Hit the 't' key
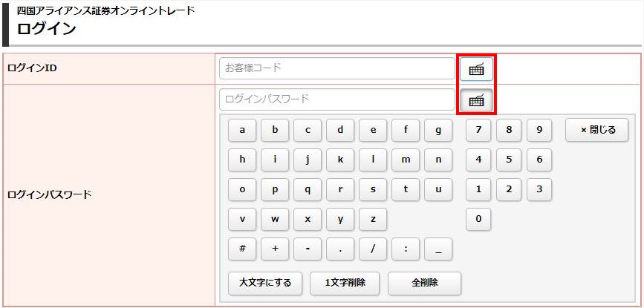 pyautogui.click(x=406, y=189)
